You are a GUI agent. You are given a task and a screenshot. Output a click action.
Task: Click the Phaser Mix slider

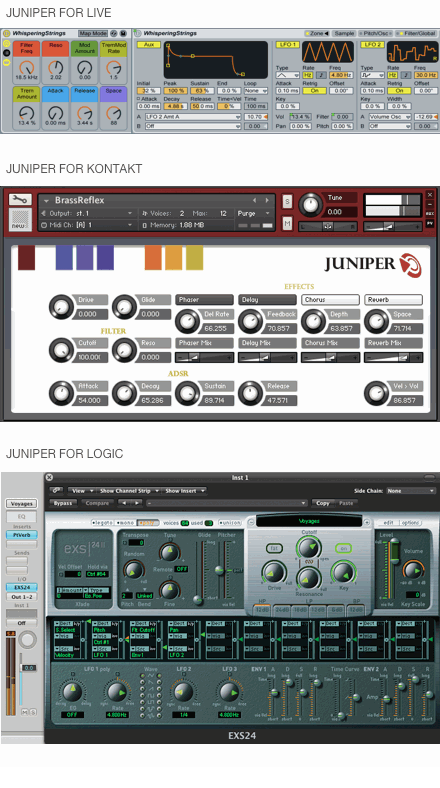[204, 357]
